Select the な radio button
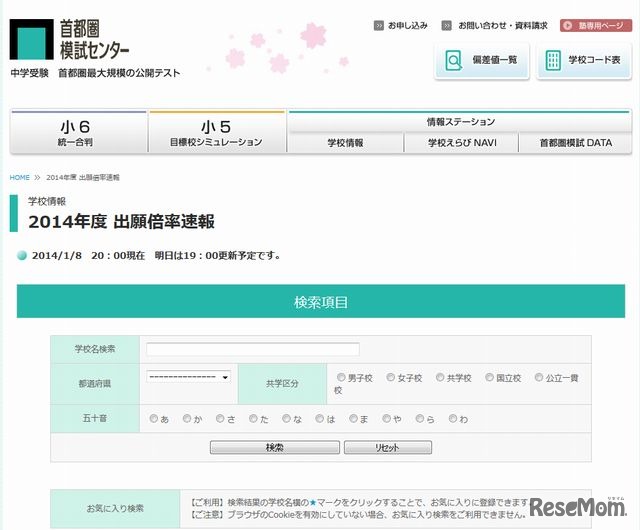Image resolution: width=640 pixels, height=530 pixels. [287, 419]
